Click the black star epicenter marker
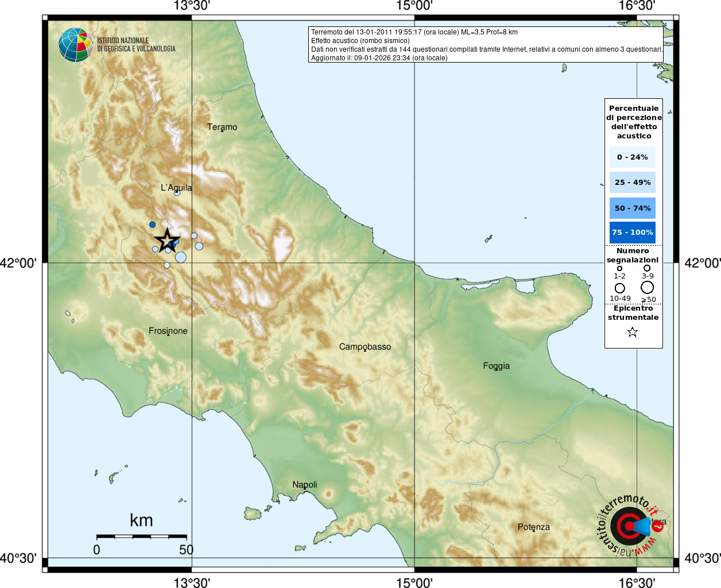 tap(167, 240)
